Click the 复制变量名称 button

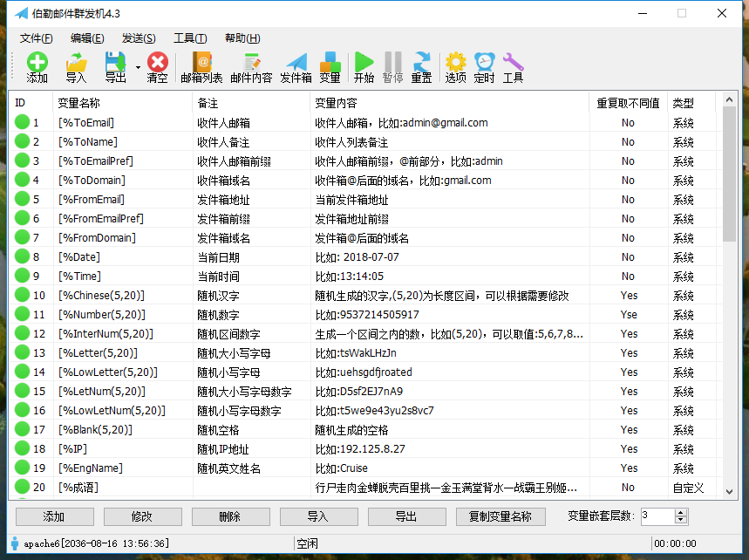coord(500,517)
